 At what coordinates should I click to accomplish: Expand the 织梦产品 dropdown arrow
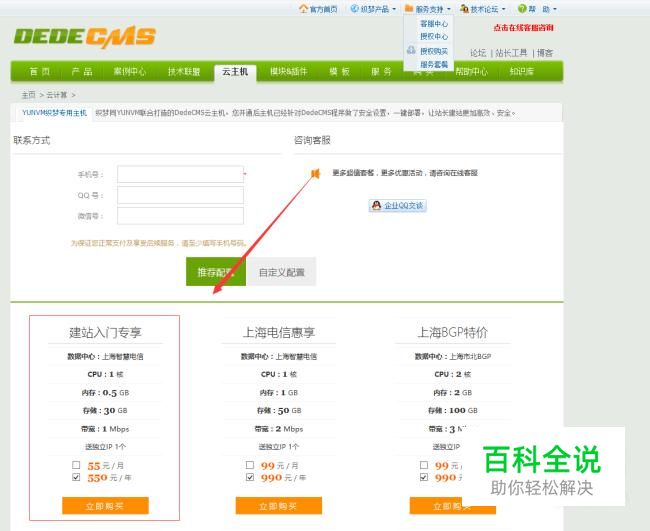(x=394, y=9)
